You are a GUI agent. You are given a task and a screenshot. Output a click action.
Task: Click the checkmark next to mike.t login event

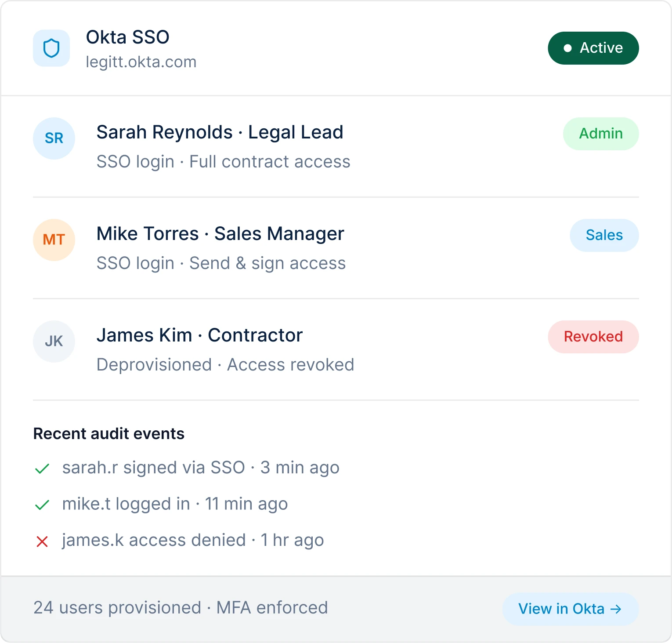(x=42, y=504)
